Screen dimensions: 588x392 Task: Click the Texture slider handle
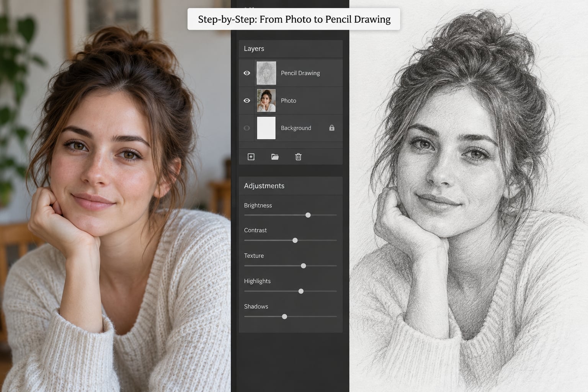(304, 266)
